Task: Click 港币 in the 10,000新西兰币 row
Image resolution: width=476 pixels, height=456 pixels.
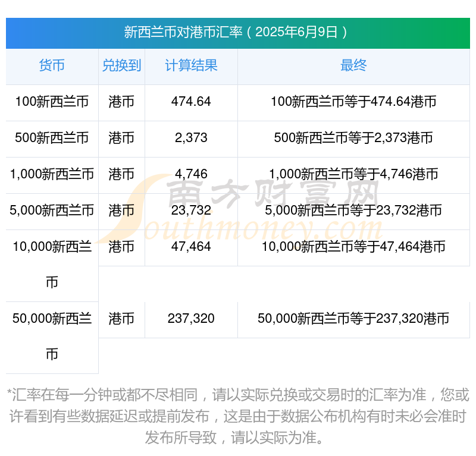Action: (x=121, y=246)
